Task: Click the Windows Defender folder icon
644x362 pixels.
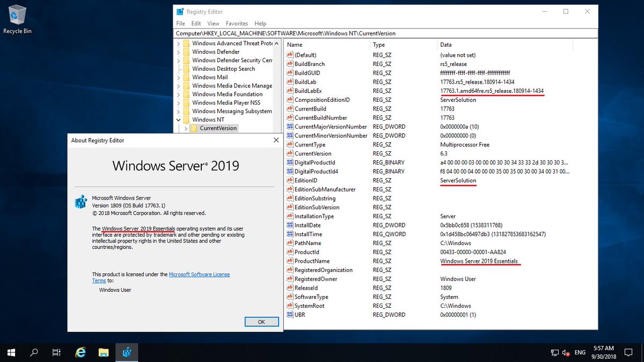Action: coord(187,52)
